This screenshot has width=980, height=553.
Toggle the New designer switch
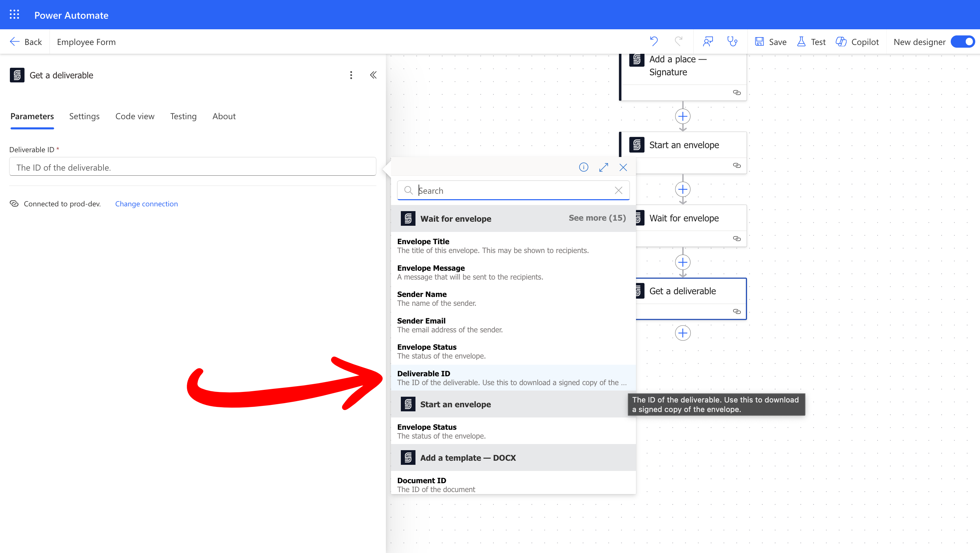pyautogui.click(x=963, y=42)
